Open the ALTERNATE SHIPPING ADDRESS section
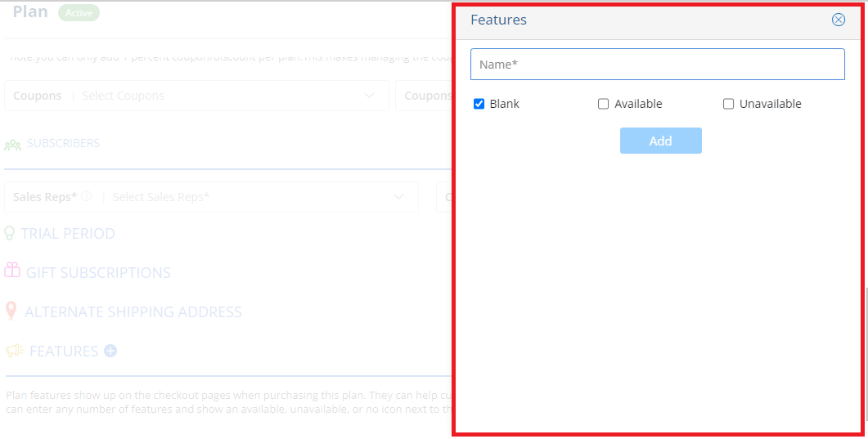 point(133,311)
